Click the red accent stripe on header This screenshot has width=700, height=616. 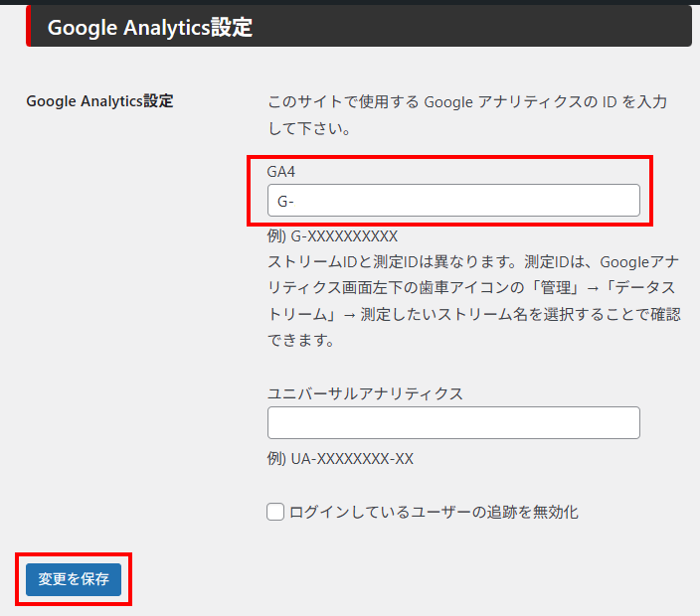[x=28, y=27]
